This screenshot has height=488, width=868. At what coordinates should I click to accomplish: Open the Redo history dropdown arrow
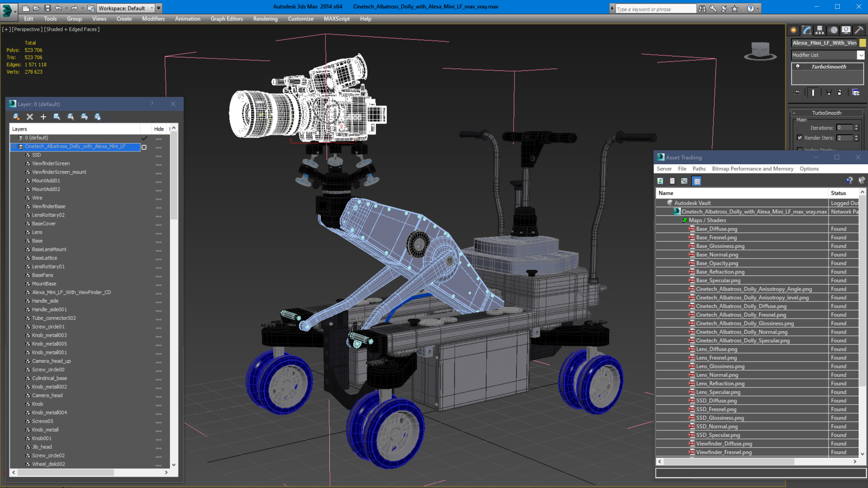(x=82, y=8)
